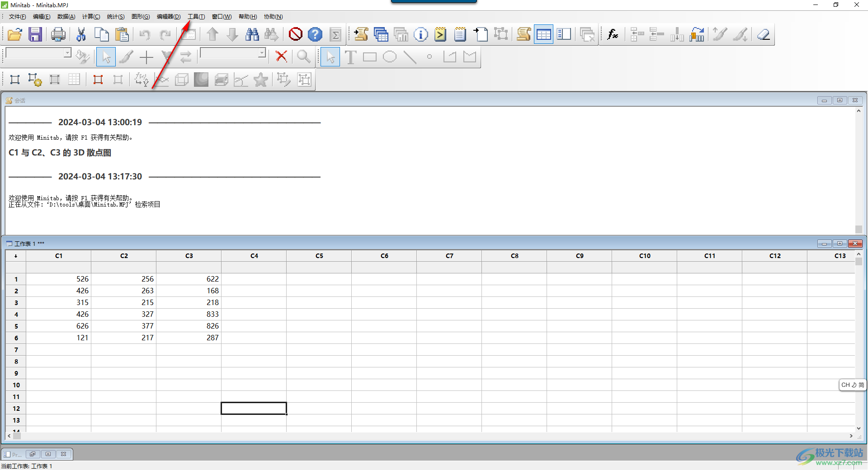Toggle the ellipse drawing tool
This screenshot has height=470, width=868.
coord(390,57)
